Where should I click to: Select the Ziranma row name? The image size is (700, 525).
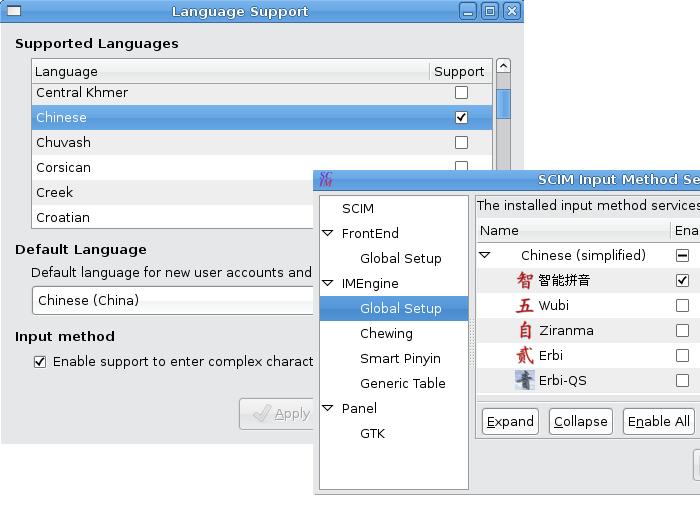coord(566,330)
